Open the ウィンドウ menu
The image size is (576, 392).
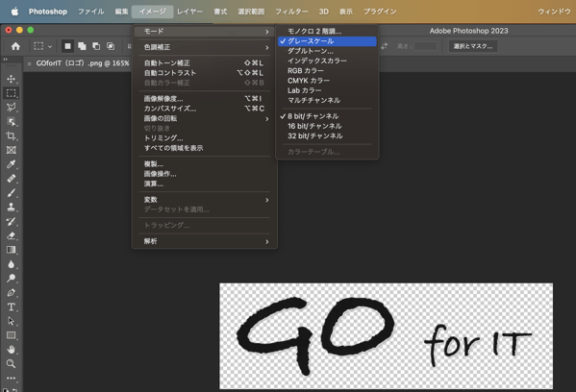(554, 12)
